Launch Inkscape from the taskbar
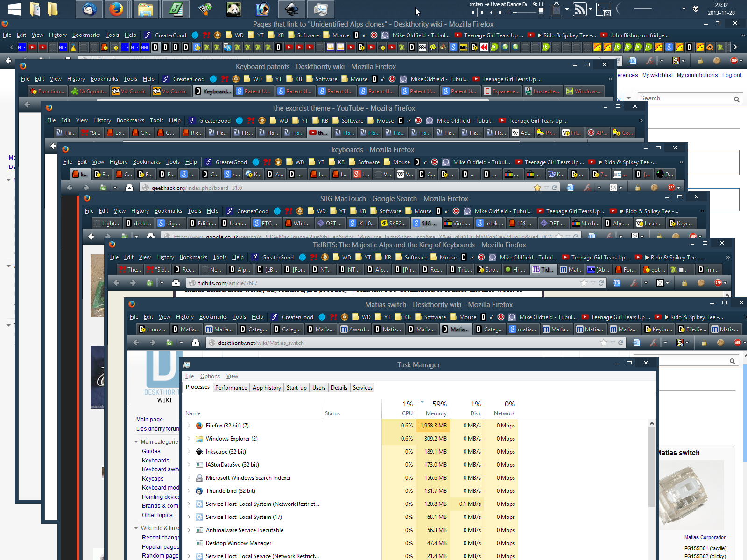This screenshot has width=747, height=560. [x=291, y=9]
